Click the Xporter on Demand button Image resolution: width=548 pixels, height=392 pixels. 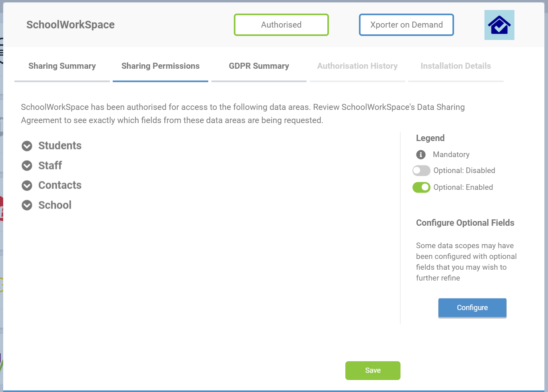(x=407, y=25)
